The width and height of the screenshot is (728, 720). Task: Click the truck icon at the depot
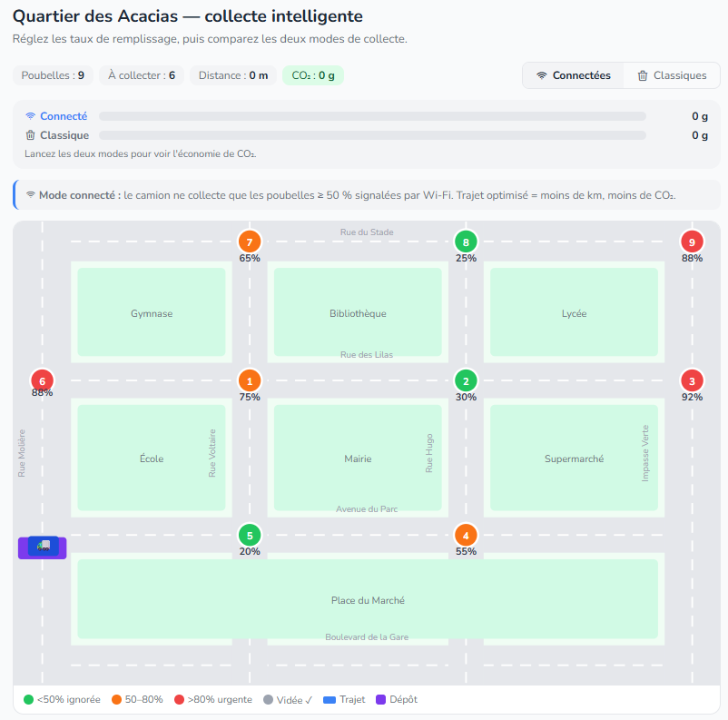coord(44,546)
